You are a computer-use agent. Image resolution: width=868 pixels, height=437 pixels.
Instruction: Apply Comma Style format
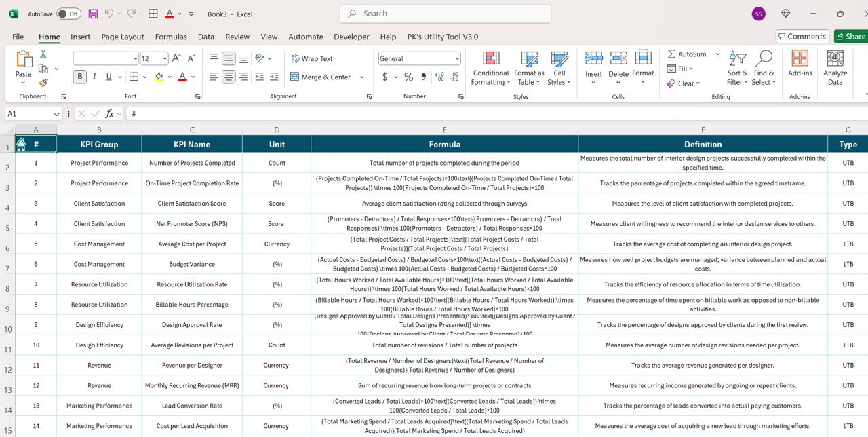424,77
